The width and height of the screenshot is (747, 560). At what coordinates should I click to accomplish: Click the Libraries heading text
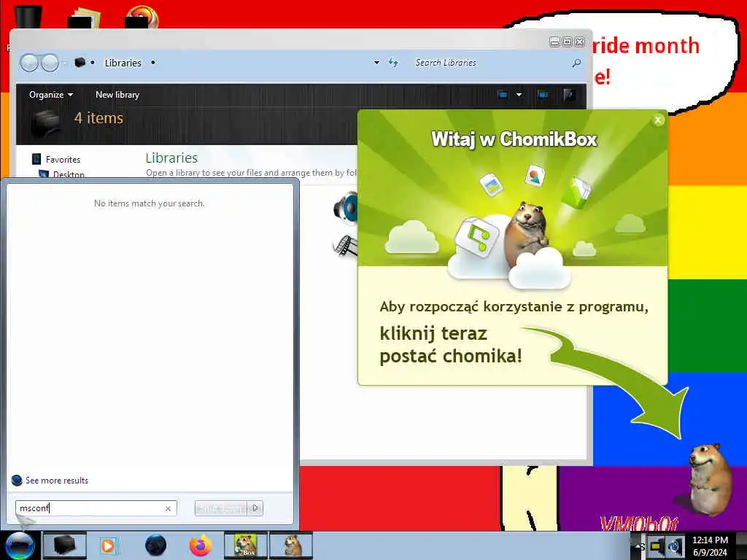point(171,157)
